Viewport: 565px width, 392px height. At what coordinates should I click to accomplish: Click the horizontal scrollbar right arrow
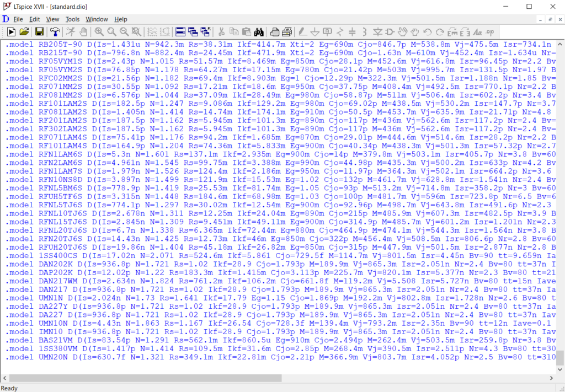coord(551,378)
